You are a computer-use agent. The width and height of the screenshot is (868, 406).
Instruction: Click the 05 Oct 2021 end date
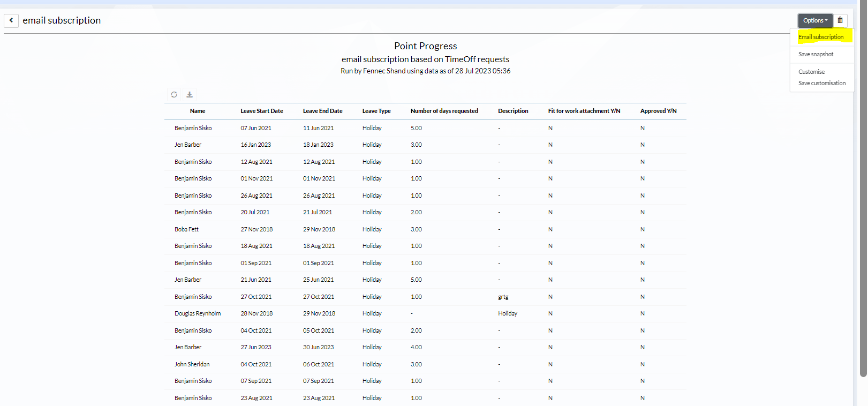(x=319, y=330)
